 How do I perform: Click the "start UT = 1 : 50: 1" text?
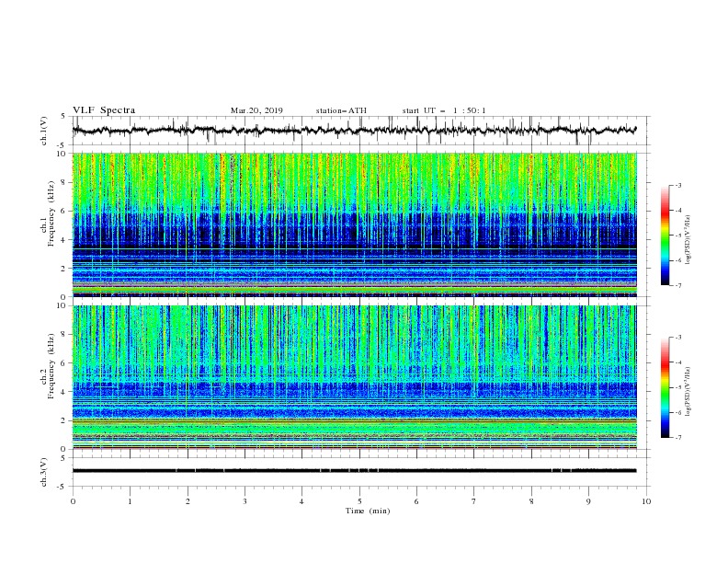coord(444,110)
